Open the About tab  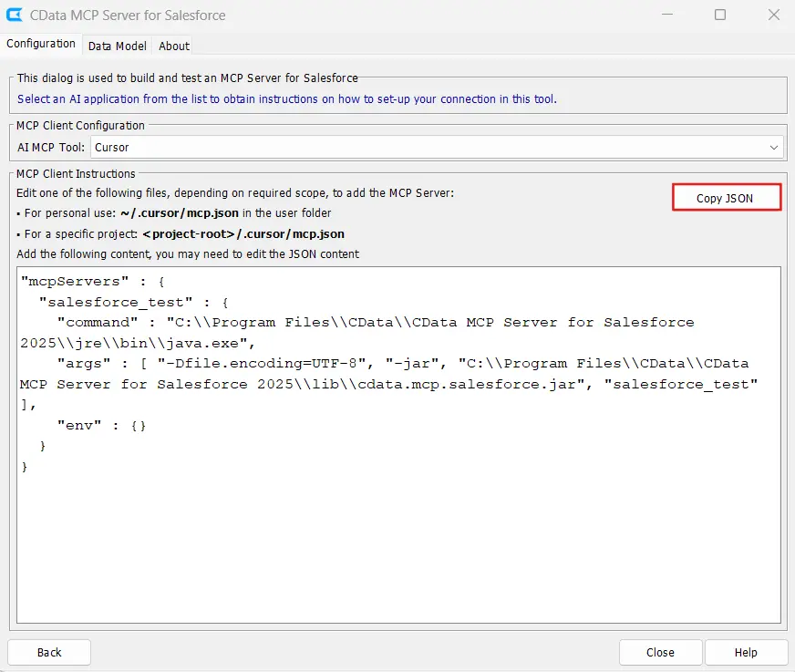point(174,46)
